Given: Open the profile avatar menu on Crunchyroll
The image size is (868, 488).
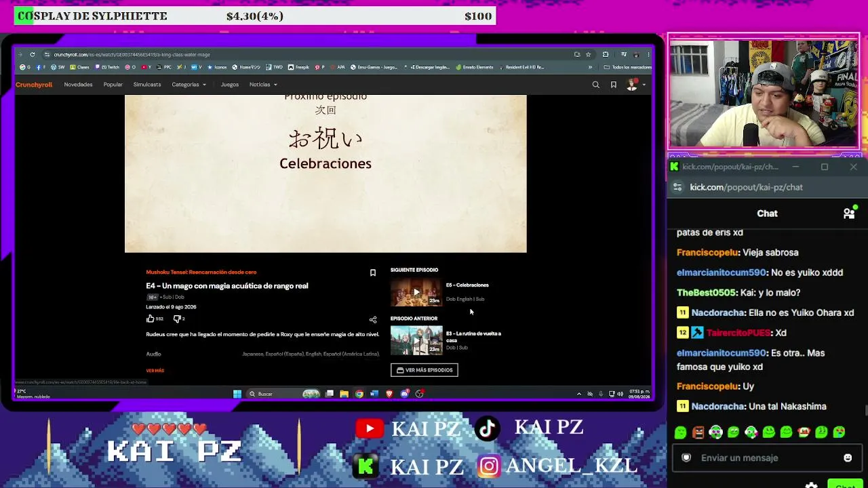Looking at the screenshot, I should 632,85.
